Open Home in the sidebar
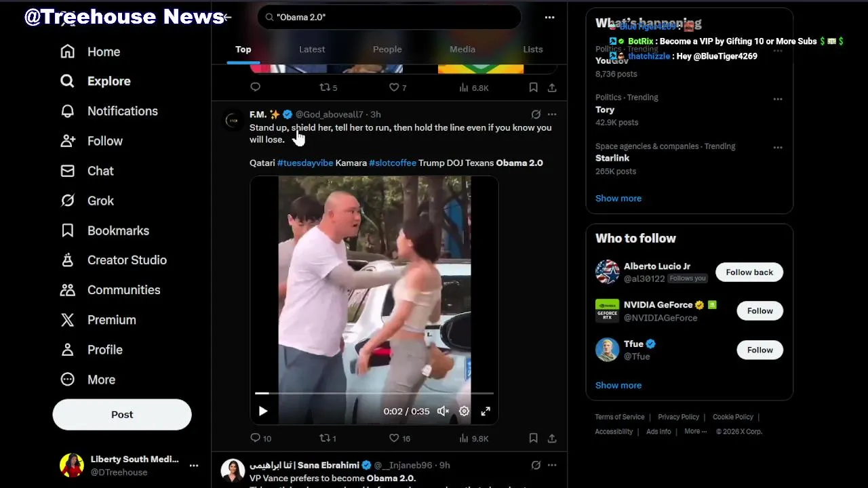The image size is (868, 488). 90,52
